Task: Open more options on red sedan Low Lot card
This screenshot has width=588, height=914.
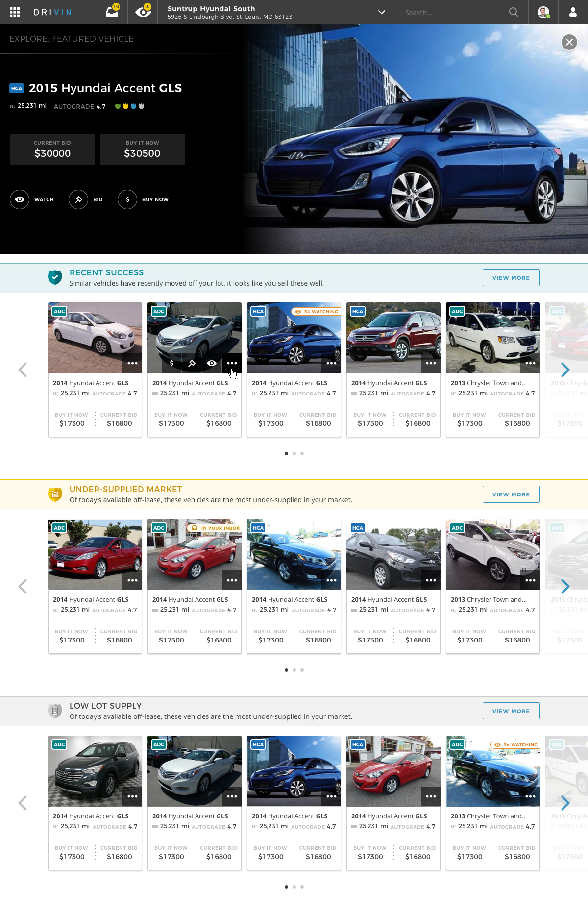Action: point(431,796)
